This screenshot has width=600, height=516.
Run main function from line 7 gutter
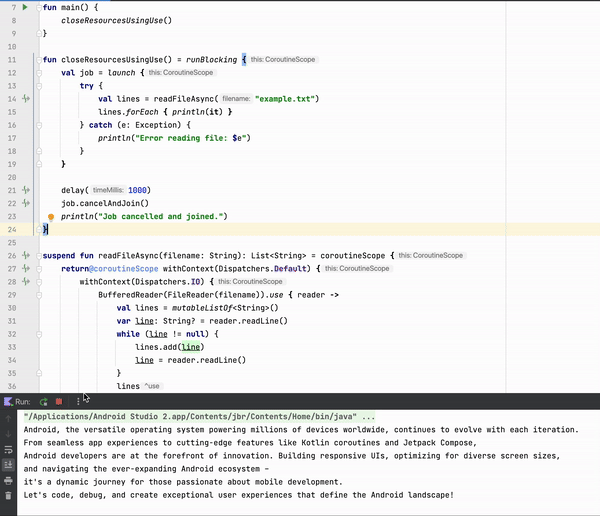(26, 7)
